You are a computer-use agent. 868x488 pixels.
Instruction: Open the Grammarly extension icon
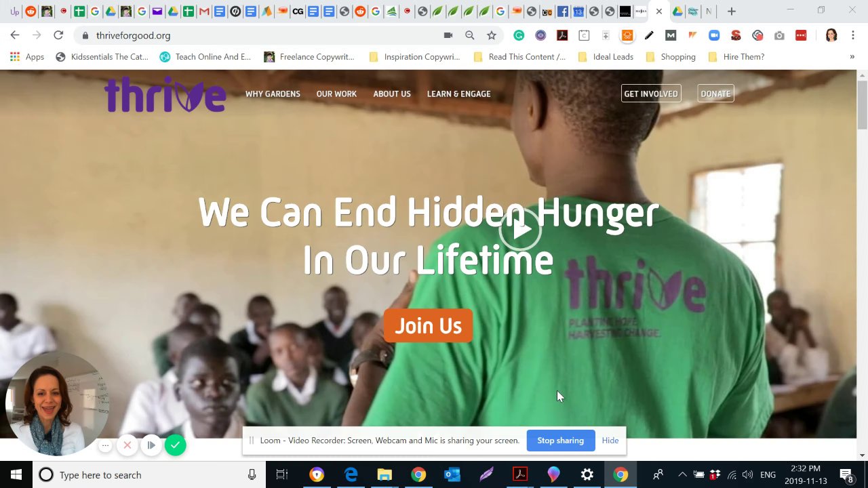(519, 35)
